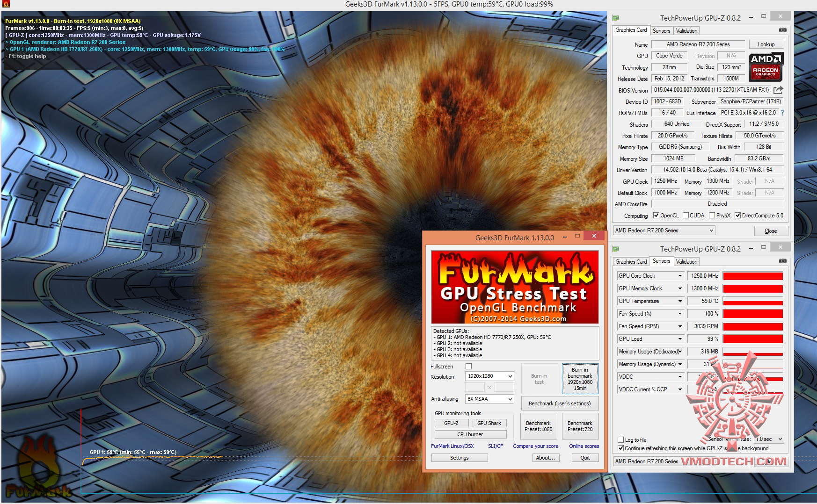
Task: Run Benchmark Preset:720
Action: click(580, 426)
